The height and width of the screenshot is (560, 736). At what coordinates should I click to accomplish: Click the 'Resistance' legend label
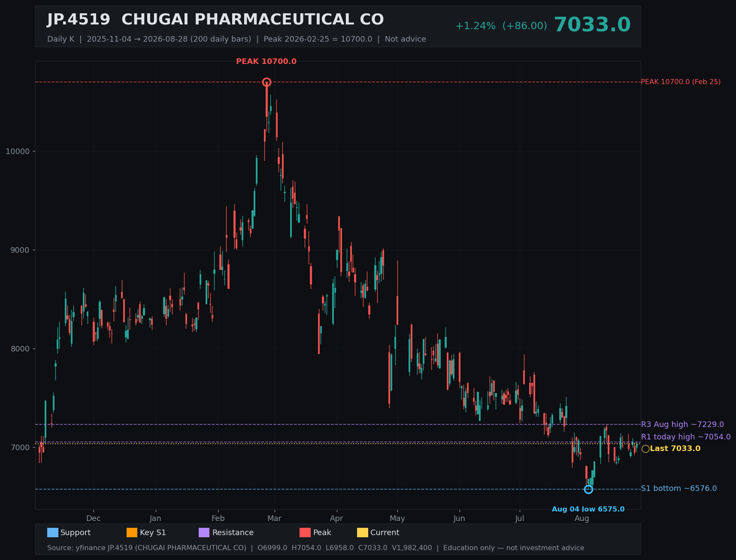click(x=233, y=533)
